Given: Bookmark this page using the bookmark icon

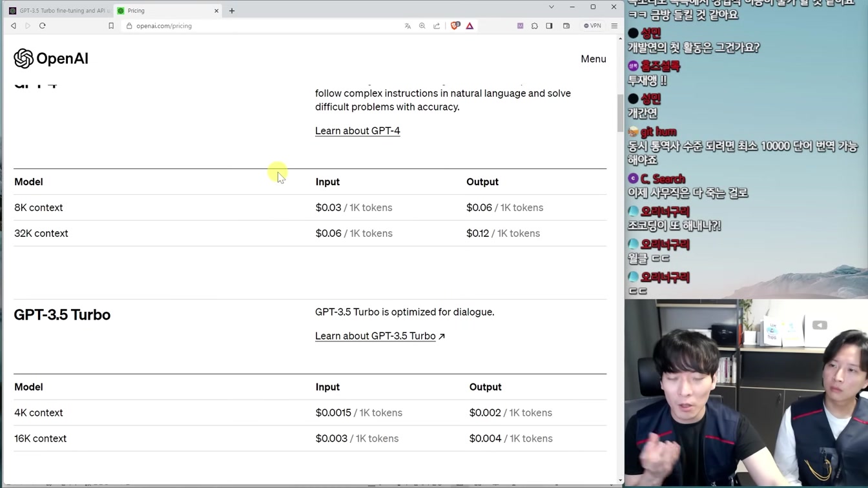Looking at the screenshot, I should (x=111, y=26).
